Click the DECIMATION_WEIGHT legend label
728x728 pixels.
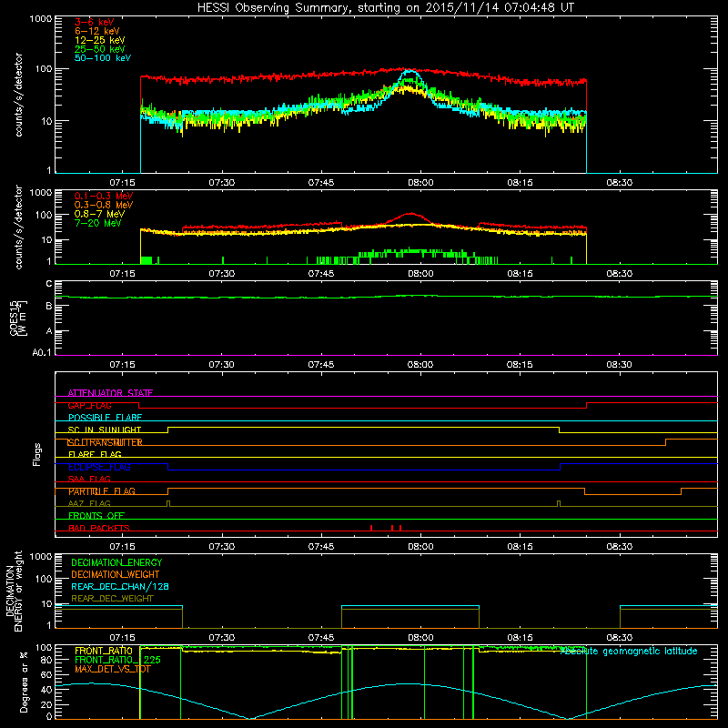tap(116, 574)
